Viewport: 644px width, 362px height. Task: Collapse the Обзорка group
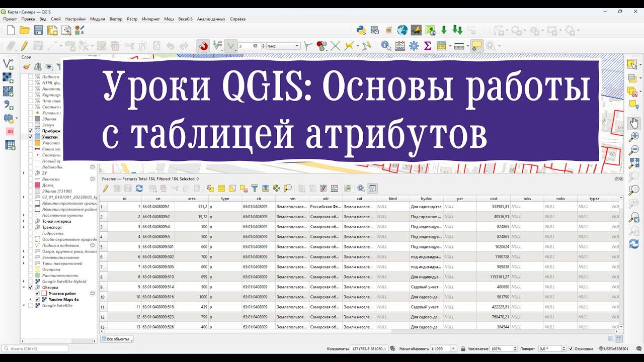pos(24,288)
